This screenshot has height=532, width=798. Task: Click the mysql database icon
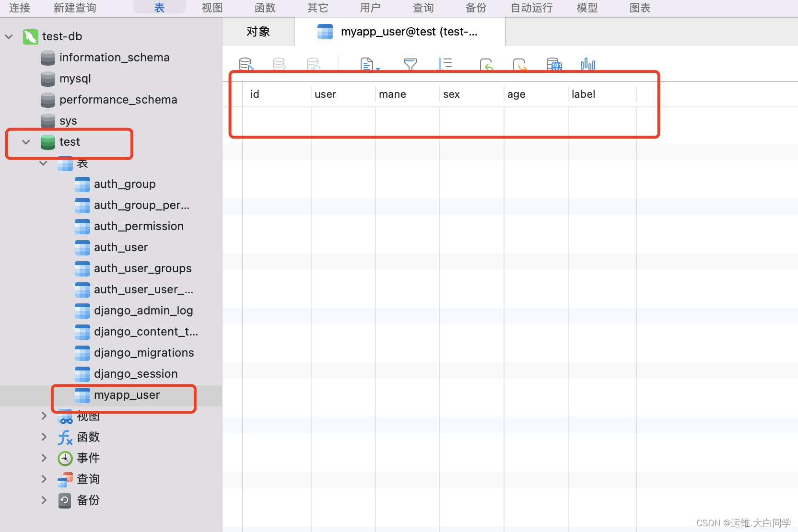point(48,79)
